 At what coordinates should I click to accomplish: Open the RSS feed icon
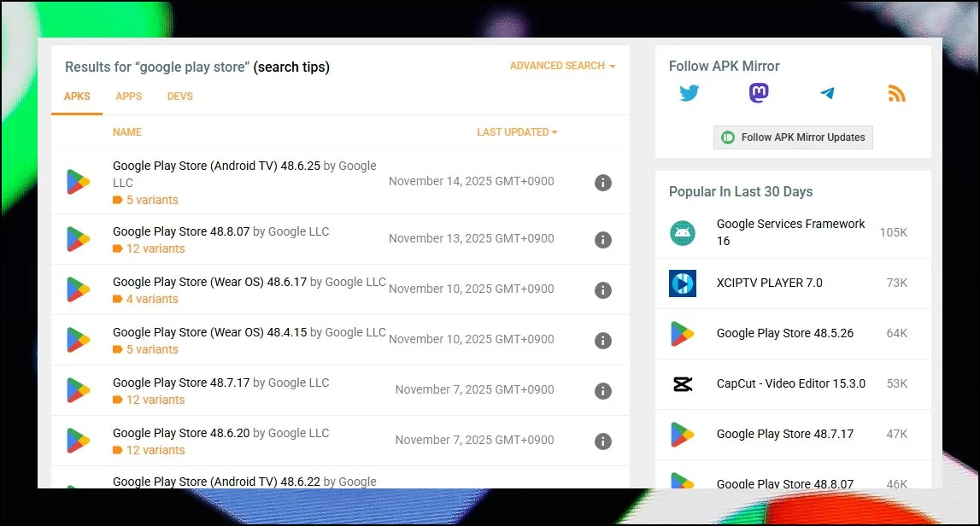point(896,94)
